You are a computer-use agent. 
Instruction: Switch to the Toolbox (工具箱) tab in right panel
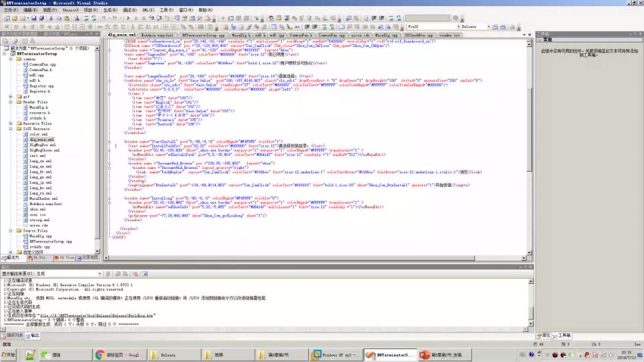point(561,335)
